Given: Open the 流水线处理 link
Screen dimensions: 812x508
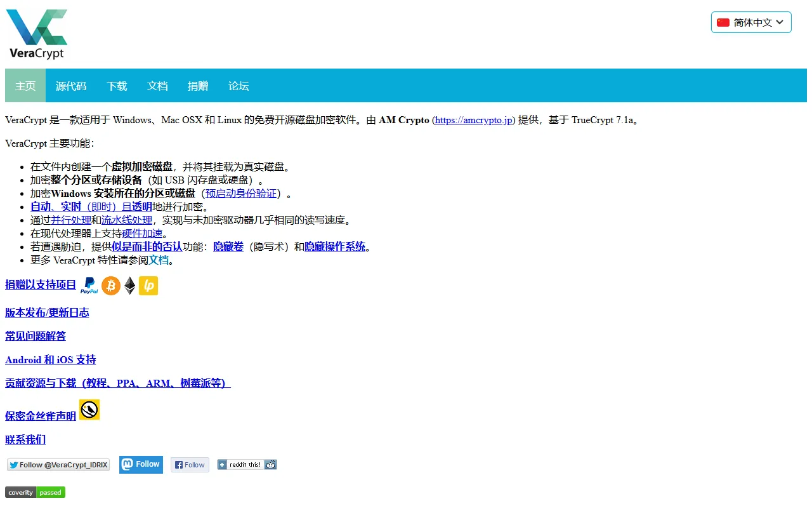Looking at the screenshot, I should [x=127, y=220].
